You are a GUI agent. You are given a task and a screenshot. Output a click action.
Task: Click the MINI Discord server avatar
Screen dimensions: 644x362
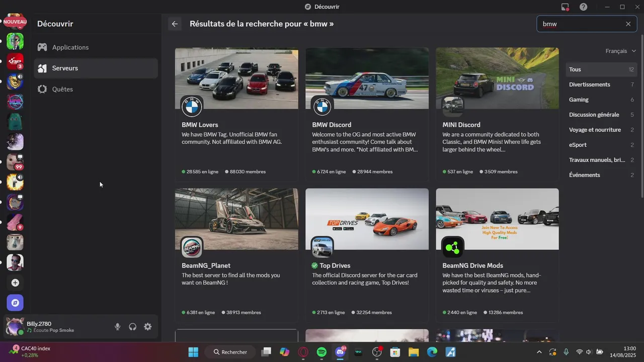pos(452,106)
